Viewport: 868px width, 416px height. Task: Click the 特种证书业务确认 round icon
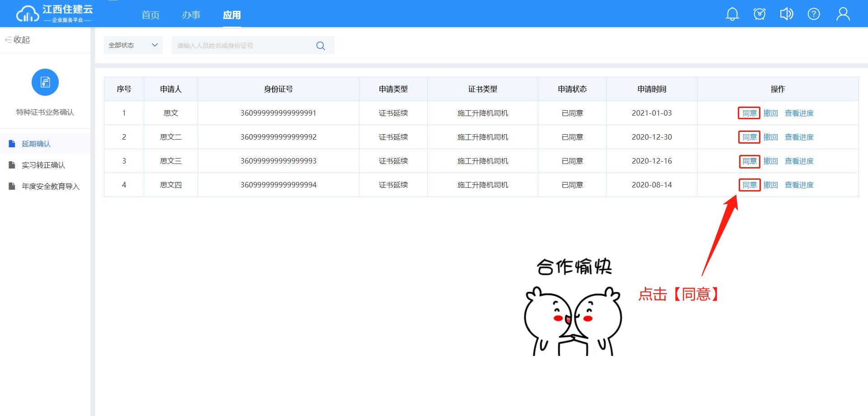coord(45,82)
